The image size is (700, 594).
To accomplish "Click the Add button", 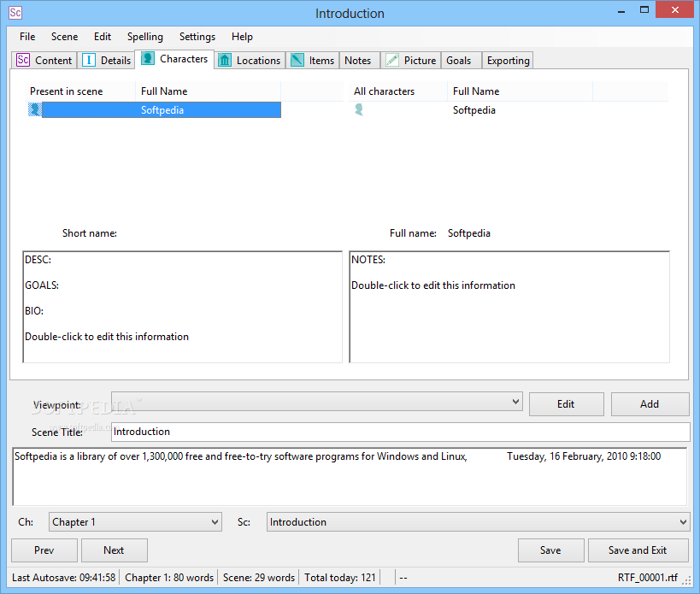I will click(650, 404).
